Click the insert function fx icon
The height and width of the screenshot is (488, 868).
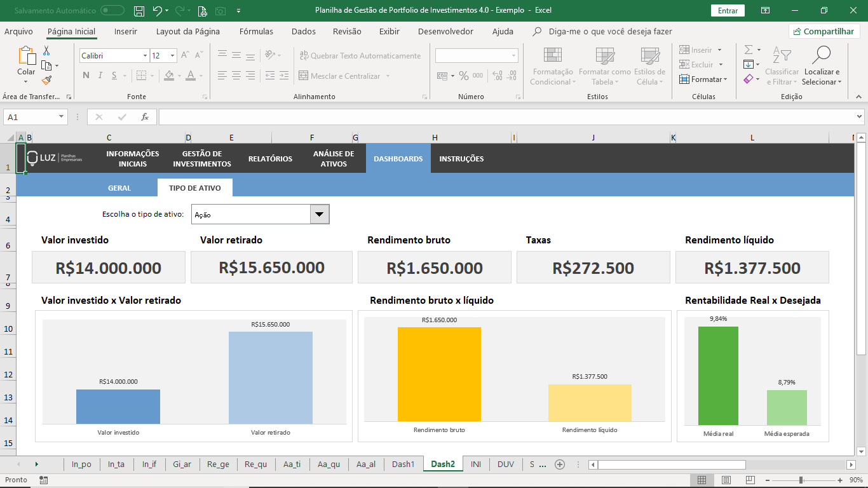tap(145, 117)
